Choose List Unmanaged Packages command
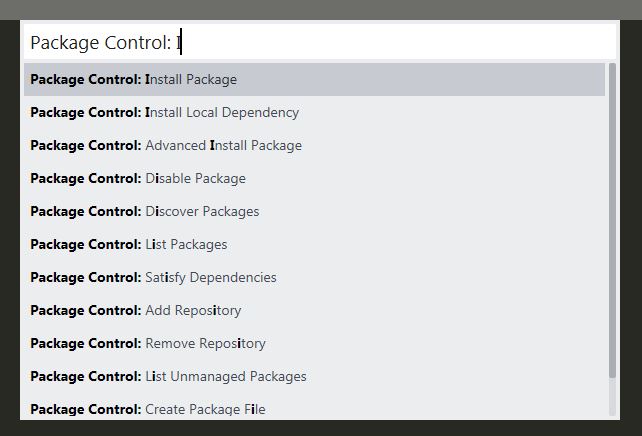This screenshot has height=436, width=642. pyautogui.click(x=225, y=376)
